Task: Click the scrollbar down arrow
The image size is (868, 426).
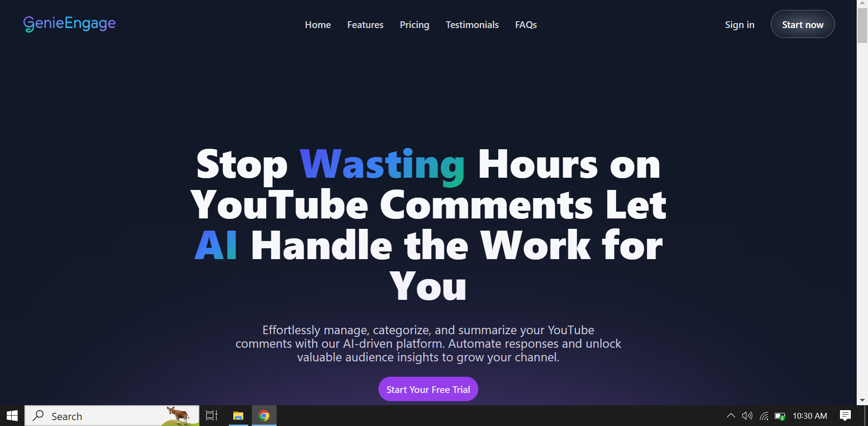Action: [x=862, y=400]
